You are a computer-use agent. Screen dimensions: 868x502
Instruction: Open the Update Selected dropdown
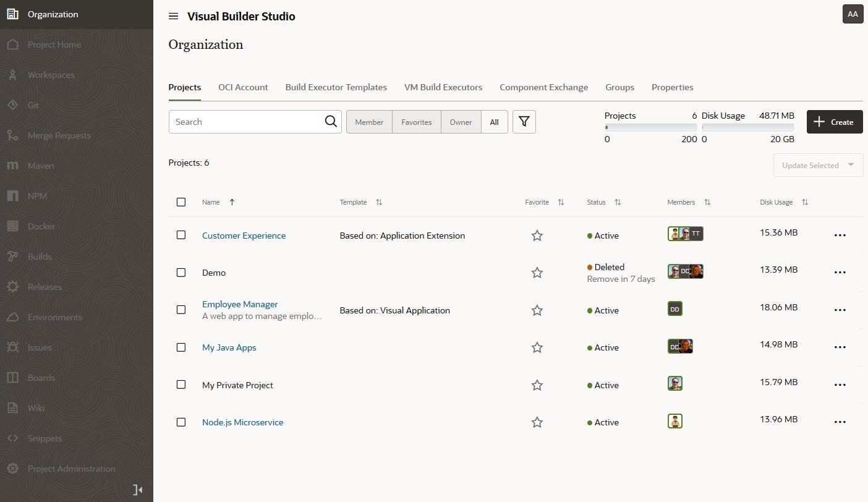point(817,165)
